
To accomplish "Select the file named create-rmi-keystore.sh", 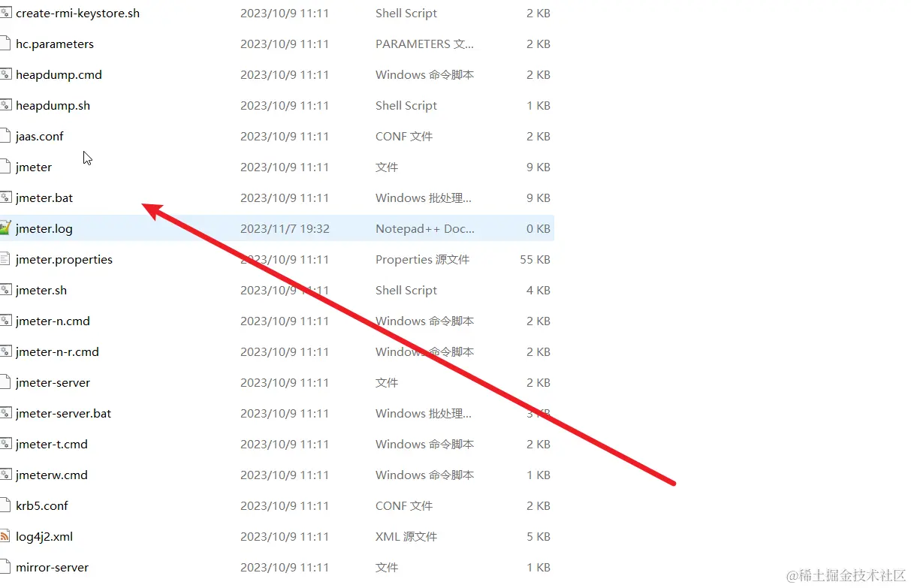I will point(77,14).
